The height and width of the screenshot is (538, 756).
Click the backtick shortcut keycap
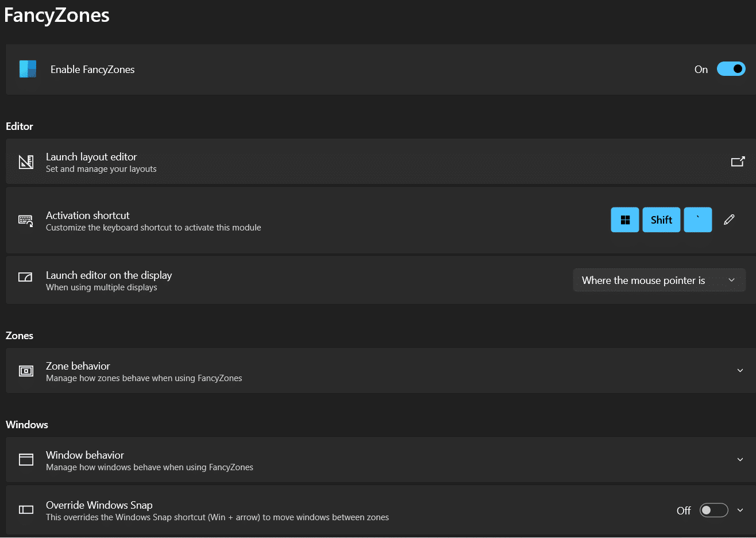point(698,220)
